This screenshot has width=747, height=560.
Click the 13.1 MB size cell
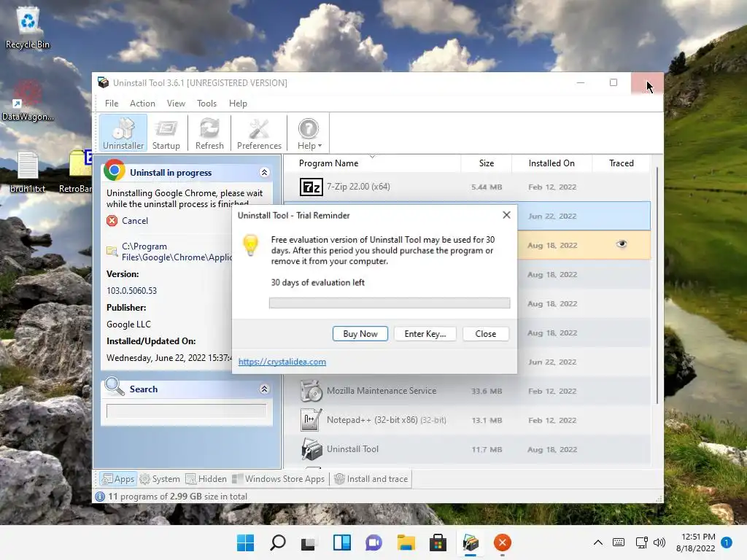(x=487, y=421)
